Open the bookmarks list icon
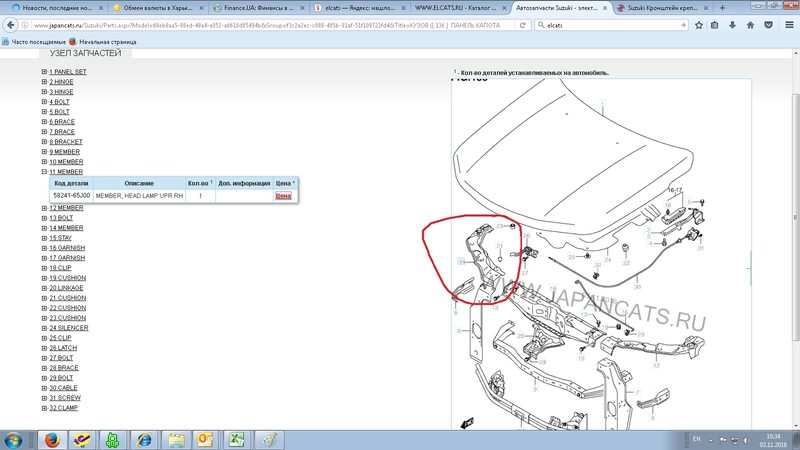800x450 pixels. pyautogui.click(x=714, y=25)
